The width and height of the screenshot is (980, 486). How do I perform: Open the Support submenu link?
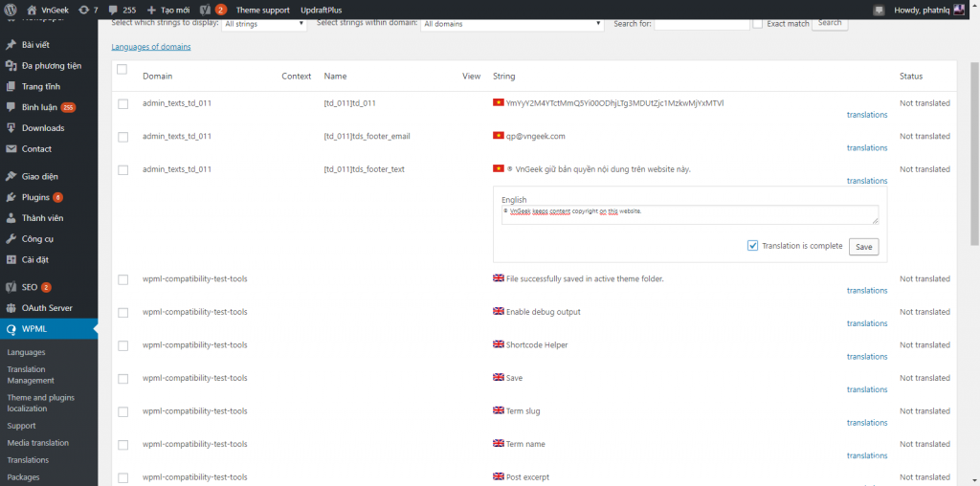coord(21,426)
